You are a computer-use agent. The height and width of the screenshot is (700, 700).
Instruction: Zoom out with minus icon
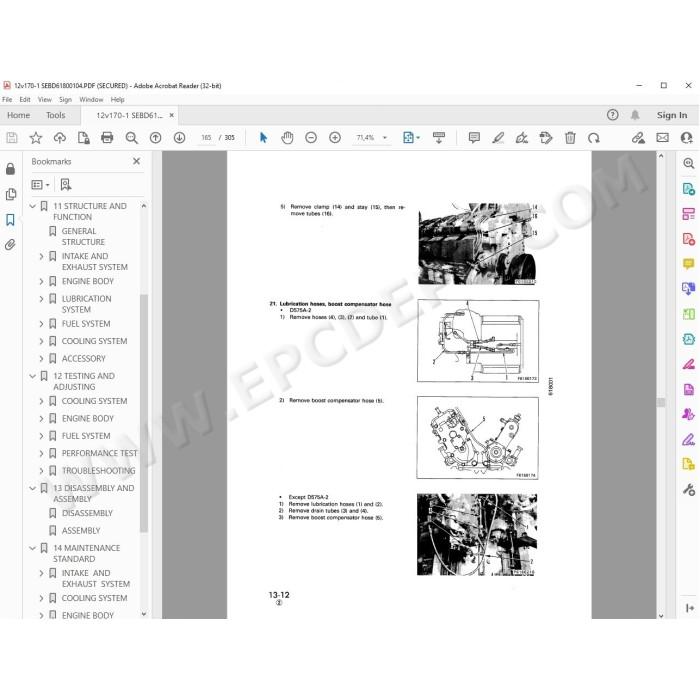[x=311, y=138]
